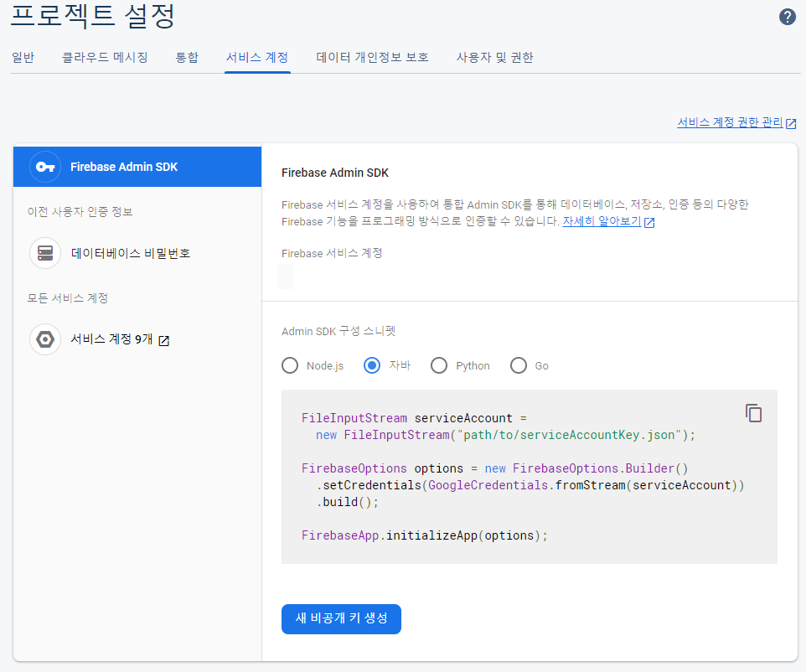This screenshot has height=672, width=806.
Task: Open the 서비스 계정 권한 관리 link
Action: [x=730, y=122]
